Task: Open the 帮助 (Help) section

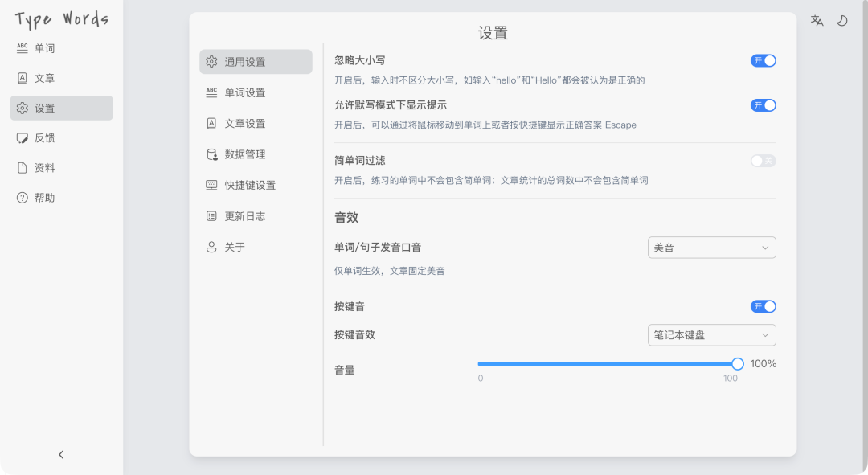Action: click(36, 197)
